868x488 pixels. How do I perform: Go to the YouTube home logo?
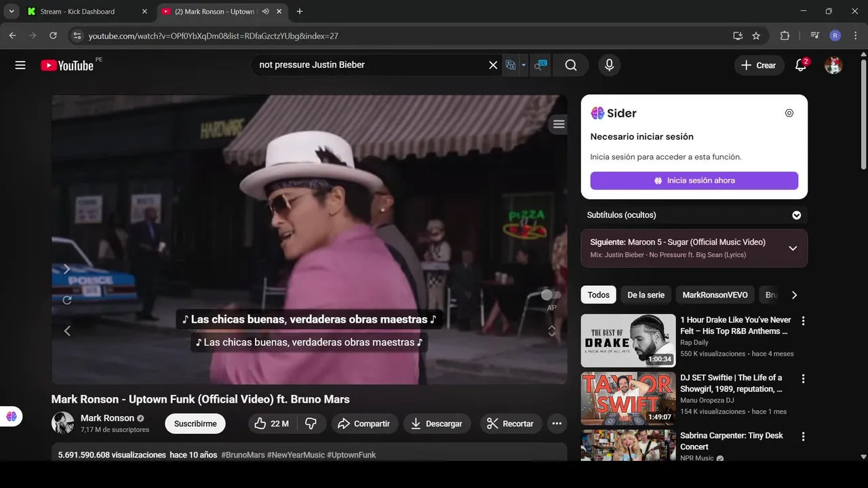(x=67, y=65)
